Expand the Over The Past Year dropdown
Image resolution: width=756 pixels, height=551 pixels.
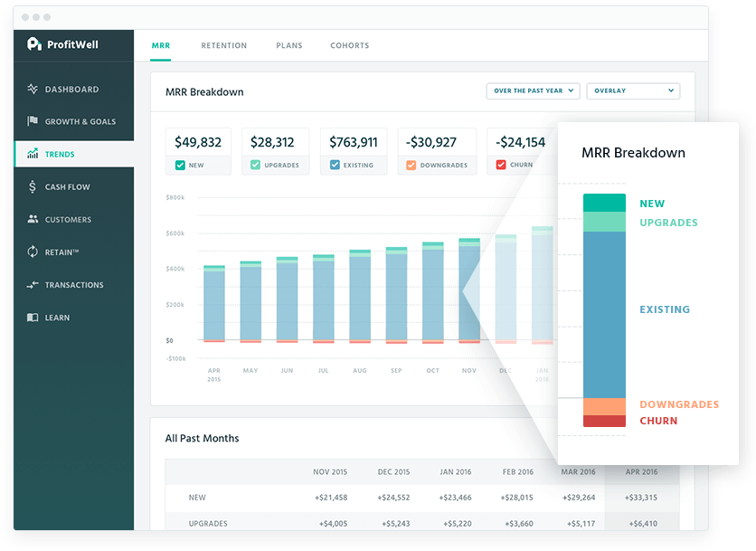coord(534,90)
